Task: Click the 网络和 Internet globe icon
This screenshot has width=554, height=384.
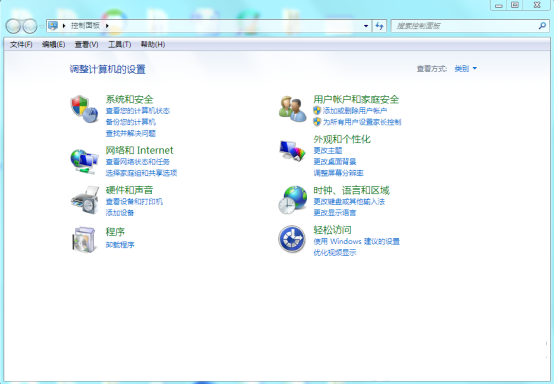Action: 84,161
